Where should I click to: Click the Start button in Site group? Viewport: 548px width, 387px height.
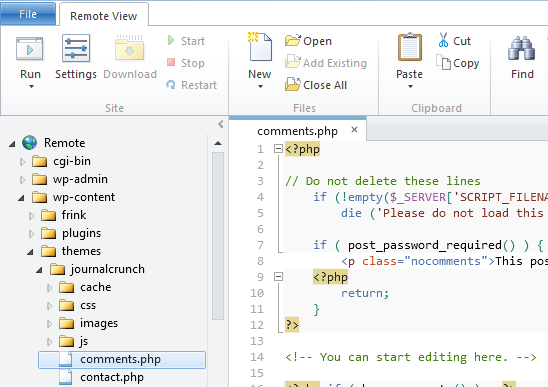click(x=186, y=41)
